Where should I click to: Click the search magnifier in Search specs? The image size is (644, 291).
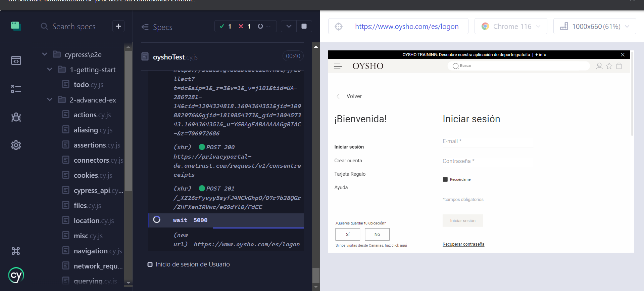coord(44,26)
